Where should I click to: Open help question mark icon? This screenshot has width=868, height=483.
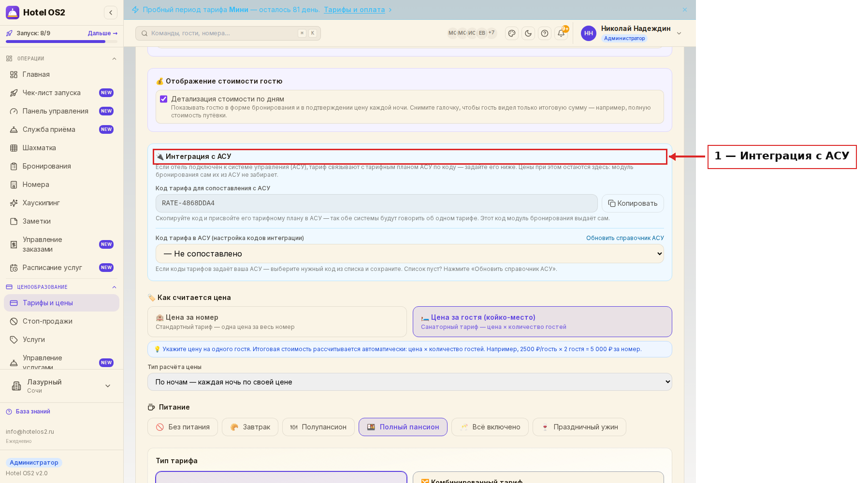tap(545, 33)
